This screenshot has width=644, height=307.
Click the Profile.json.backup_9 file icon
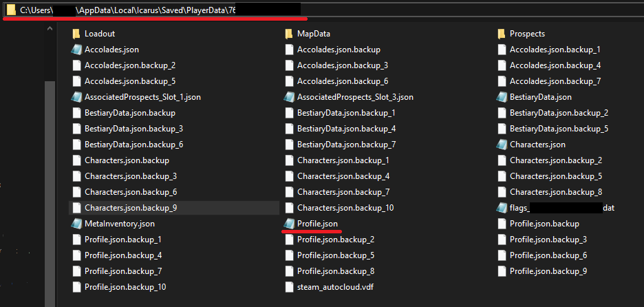click(x=502, y=271)
